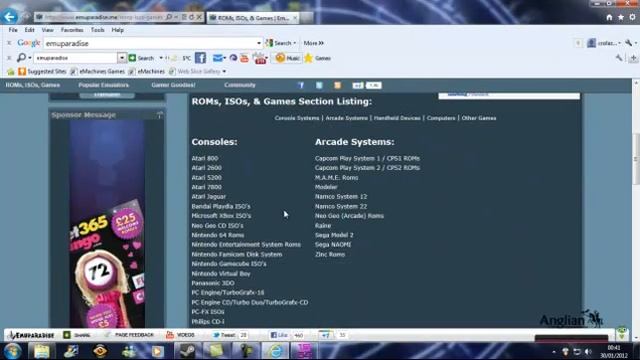The image size is (640, 360).
Task: Open browser settings gear icon
Action: (x=632, y=17)
